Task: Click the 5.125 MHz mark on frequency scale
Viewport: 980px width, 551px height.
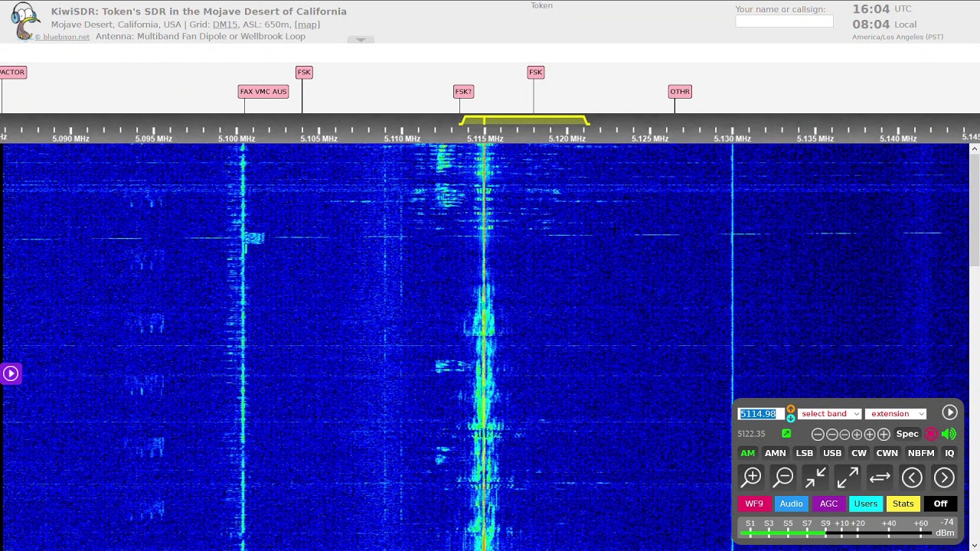Action: click(x=649, y=139)
